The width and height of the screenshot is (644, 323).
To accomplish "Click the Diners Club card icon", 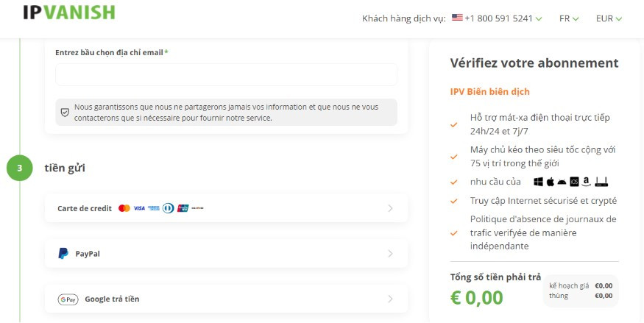I will pos(168,208).
